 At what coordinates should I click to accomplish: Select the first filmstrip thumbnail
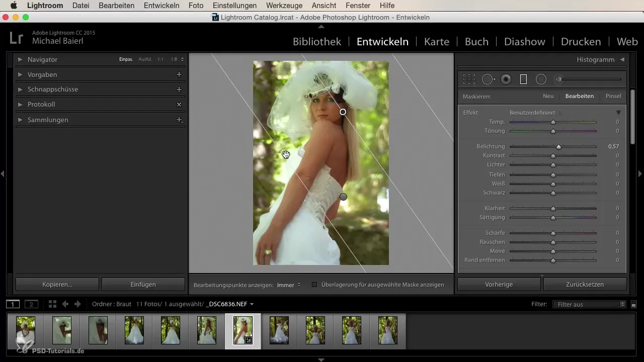click(x=26, y=330)
